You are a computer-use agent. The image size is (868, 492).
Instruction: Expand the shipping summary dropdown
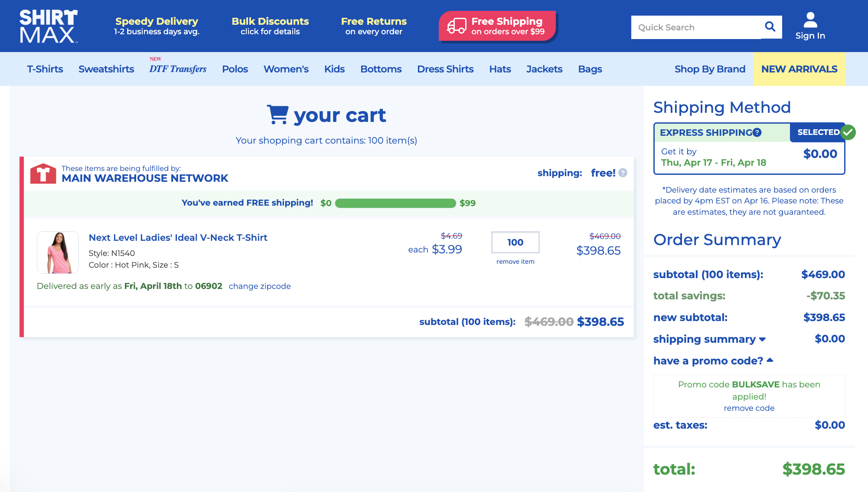pyautogui.click(x=763, y=339)
